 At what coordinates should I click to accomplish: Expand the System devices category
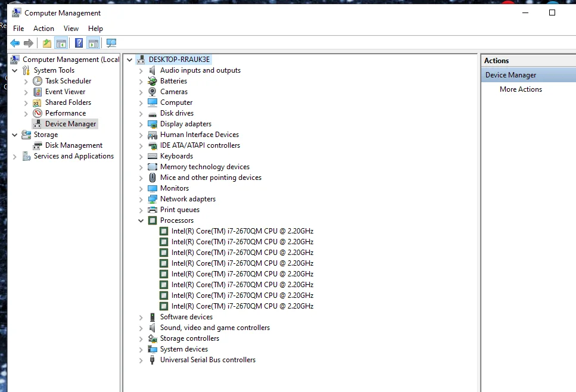tap(141, 349)
